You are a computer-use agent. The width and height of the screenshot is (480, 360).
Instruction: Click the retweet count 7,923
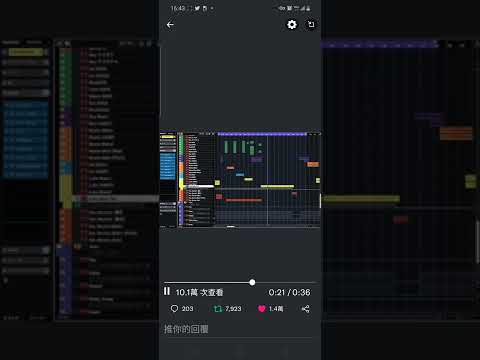point(233,309)
